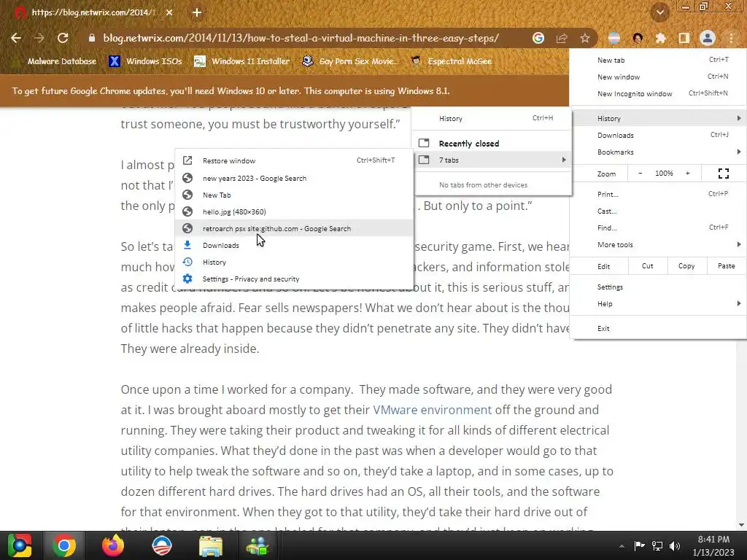
Task: Bookmark this page with the star icon
Action: click(x=585, y=38)
